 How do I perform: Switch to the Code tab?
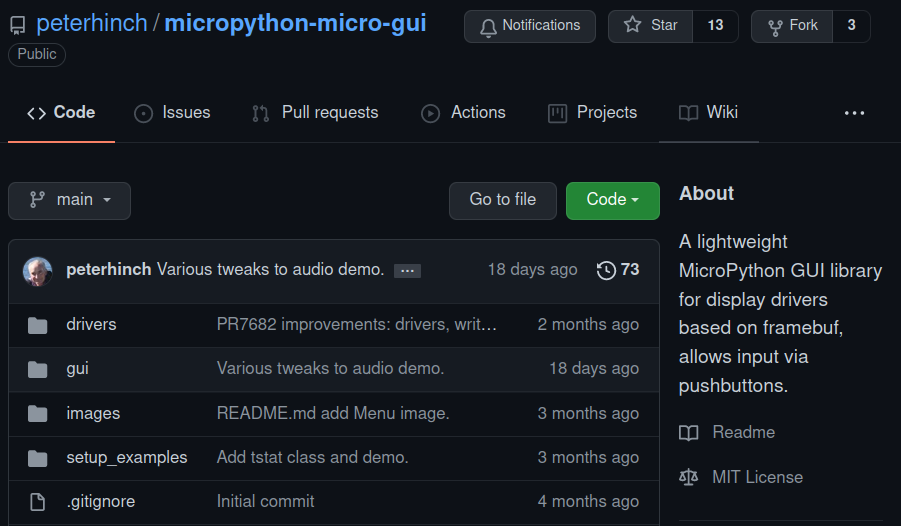click(x=61, y=113)
